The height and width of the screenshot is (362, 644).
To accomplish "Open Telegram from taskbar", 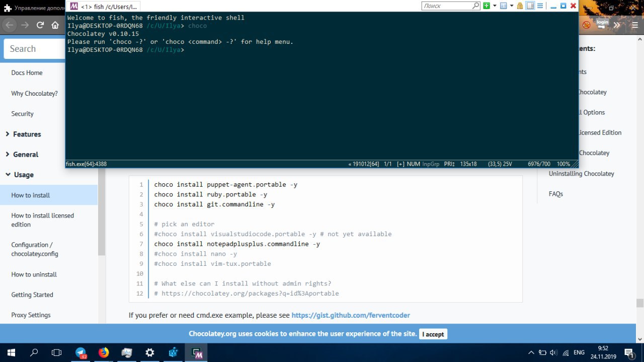I will (80, 352).
